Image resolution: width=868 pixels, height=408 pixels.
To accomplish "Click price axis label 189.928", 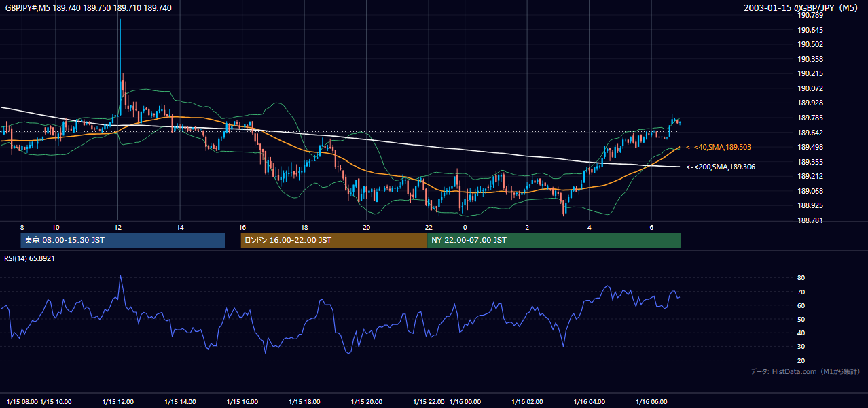I will pyautogui.click(x=811, y=103).
